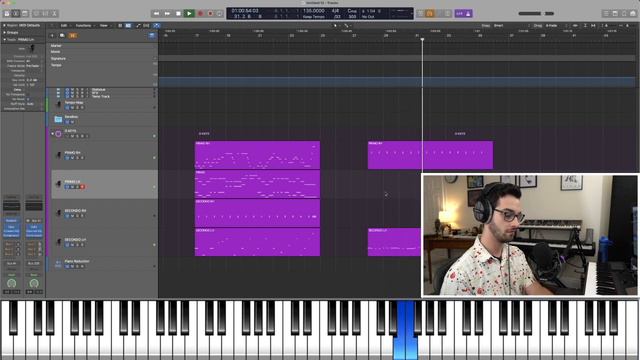
Task: Collapse the D-MYK track stack triangle
Action: pyautogui.click(x=52, y=134)
